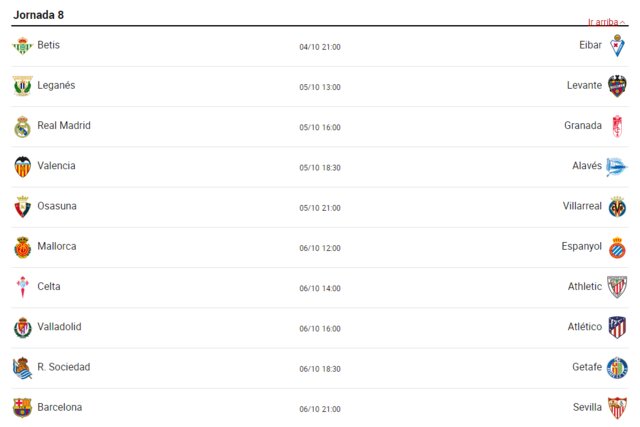Click the Alavés blue crest

pos(616,167)
